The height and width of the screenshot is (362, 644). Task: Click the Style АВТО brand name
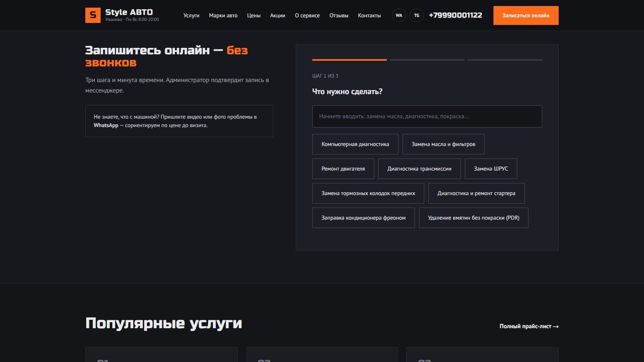129,12
